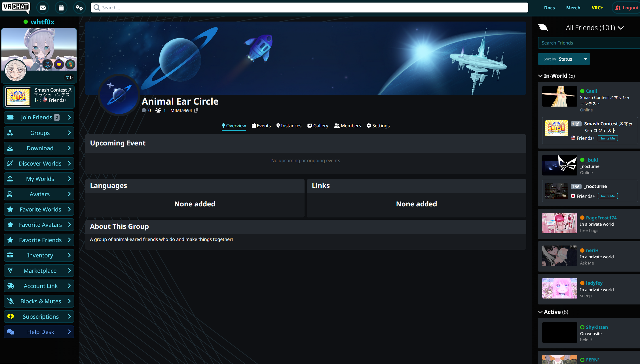640x364 pixels.
Task: Switch to the Members tab
Action: coord(347,126)
